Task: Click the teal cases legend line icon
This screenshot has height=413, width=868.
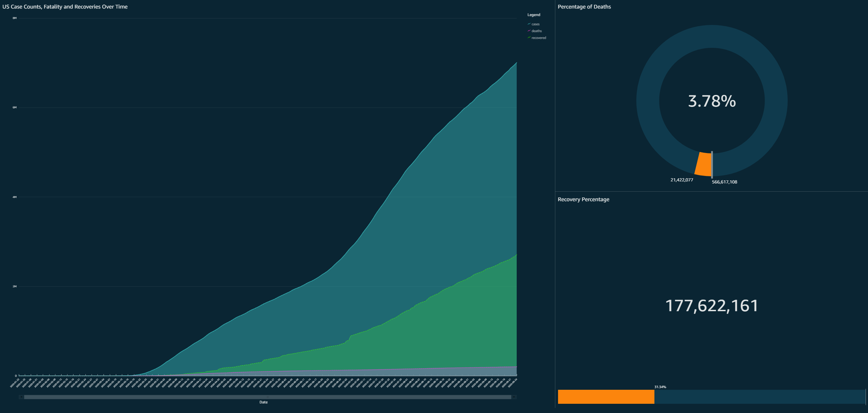Action: click(x=529, y=24)
